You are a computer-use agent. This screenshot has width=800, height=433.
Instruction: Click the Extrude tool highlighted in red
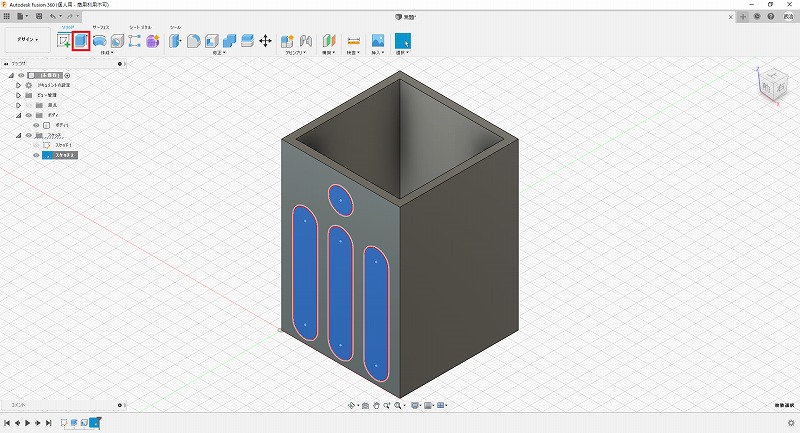pyautogui.click(x=81, y=41)
